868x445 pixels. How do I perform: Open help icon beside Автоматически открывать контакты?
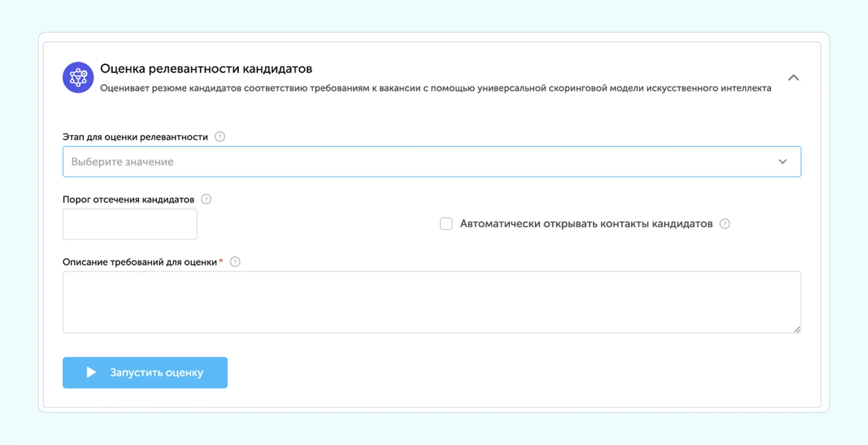pos(725,224)
